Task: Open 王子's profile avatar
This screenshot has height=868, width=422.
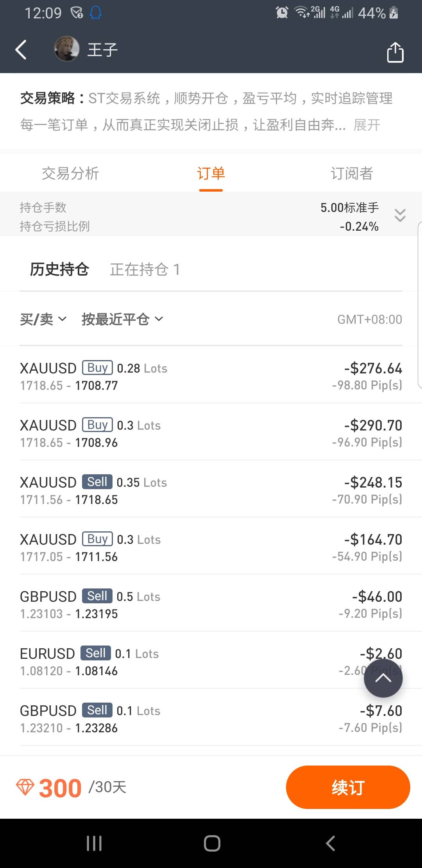Action: [x=67, y=49]
